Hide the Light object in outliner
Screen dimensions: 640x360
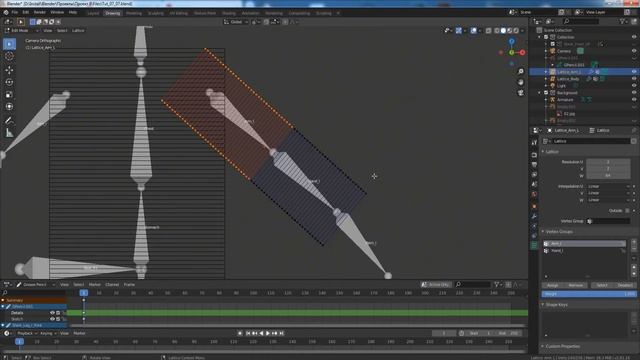click(x=634, y=86)
